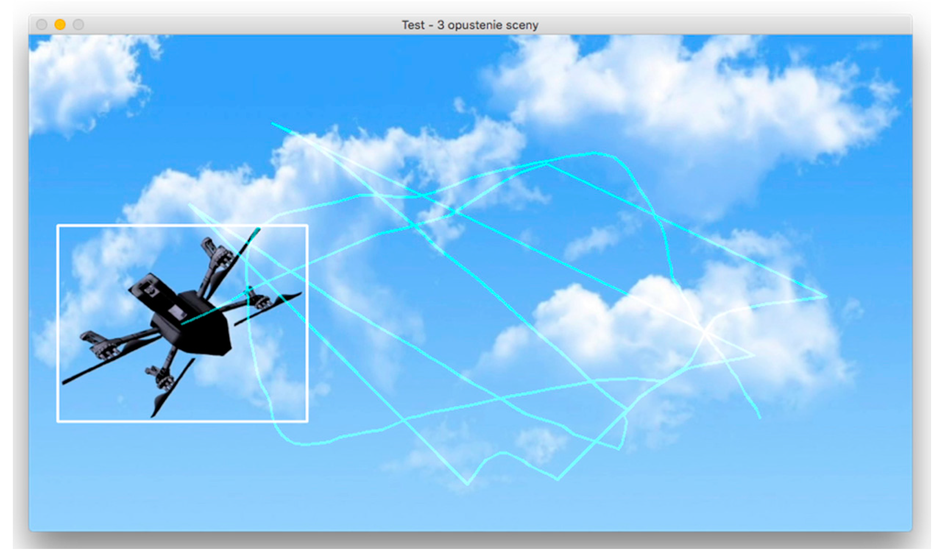This screenshot has height=560, width=941.
Task: Click the trajectory end point at lower right
Action: pyautogui.click(x=760, y=417)
